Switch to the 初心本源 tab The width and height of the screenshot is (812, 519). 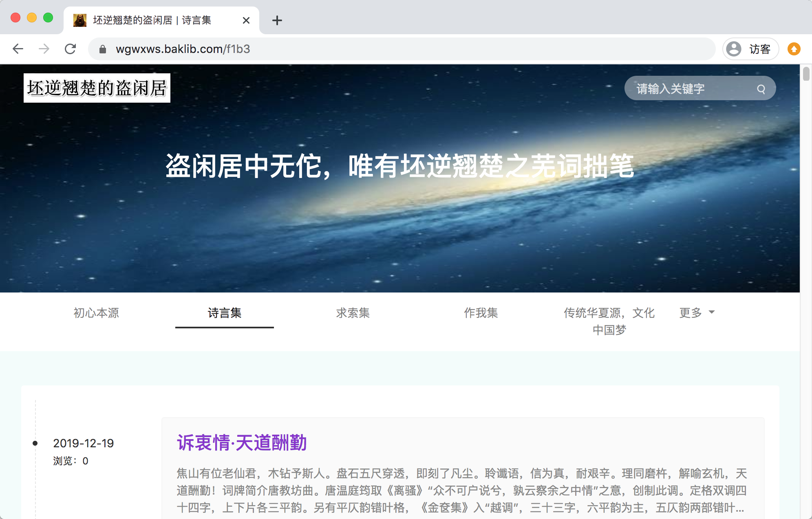96,313
